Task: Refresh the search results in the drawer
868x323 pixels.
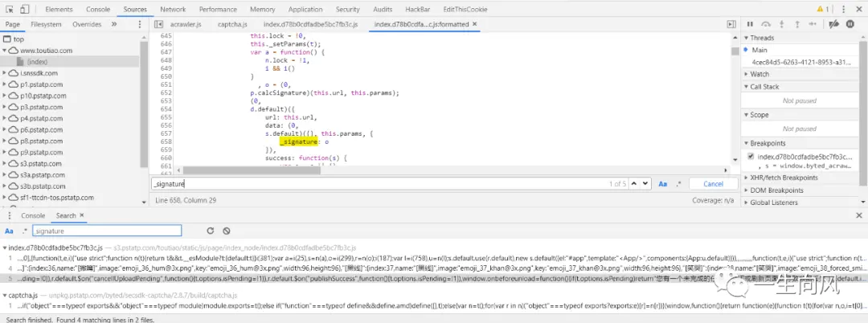Action: (x=211, y=231)
